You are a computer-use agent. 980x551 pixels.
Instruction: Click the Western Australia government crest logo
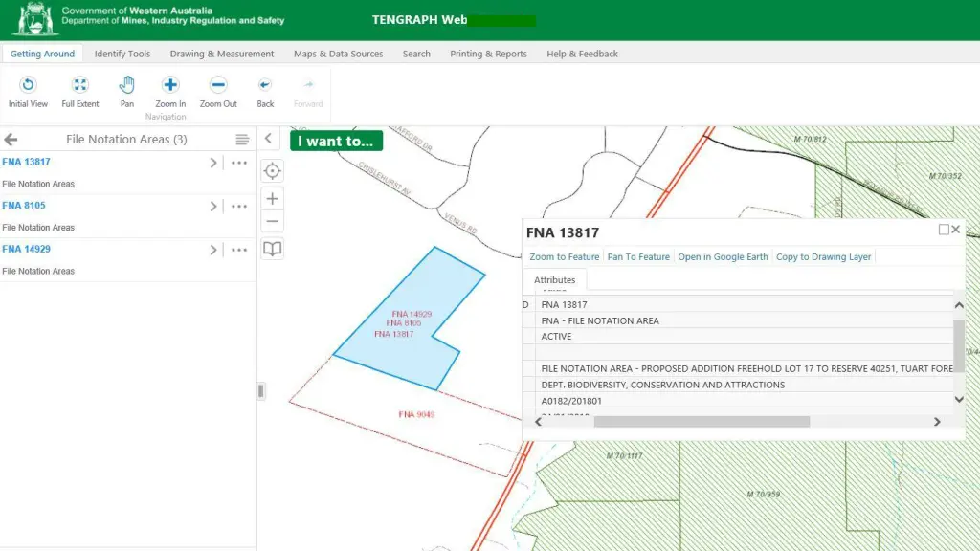35,19
